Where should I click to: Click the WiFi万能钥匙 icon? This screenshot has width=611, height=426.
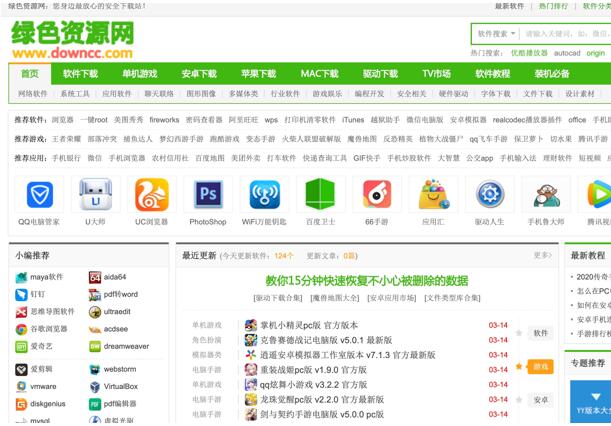pyautogui.click(x=264, y=194)
